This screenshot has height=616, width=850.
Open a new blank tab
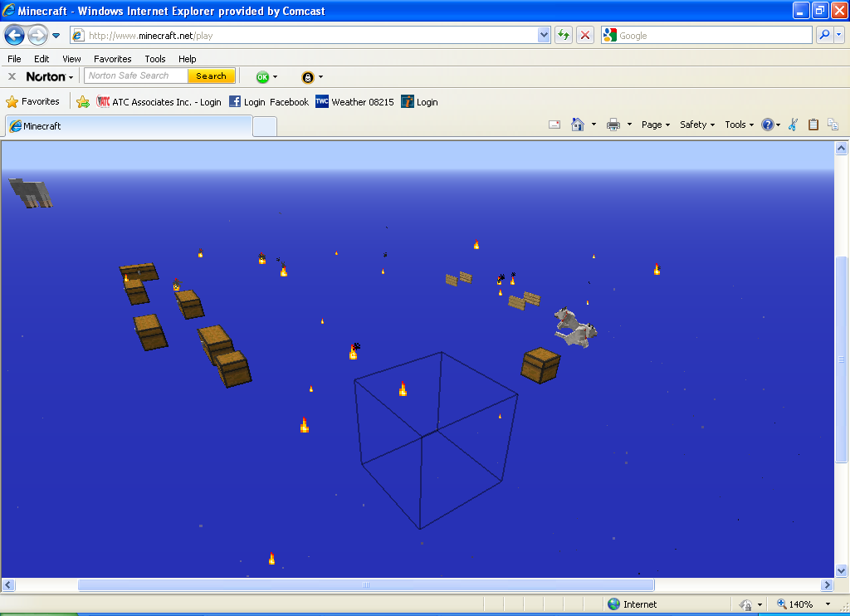pyautogui.click(x=265, y=127)
